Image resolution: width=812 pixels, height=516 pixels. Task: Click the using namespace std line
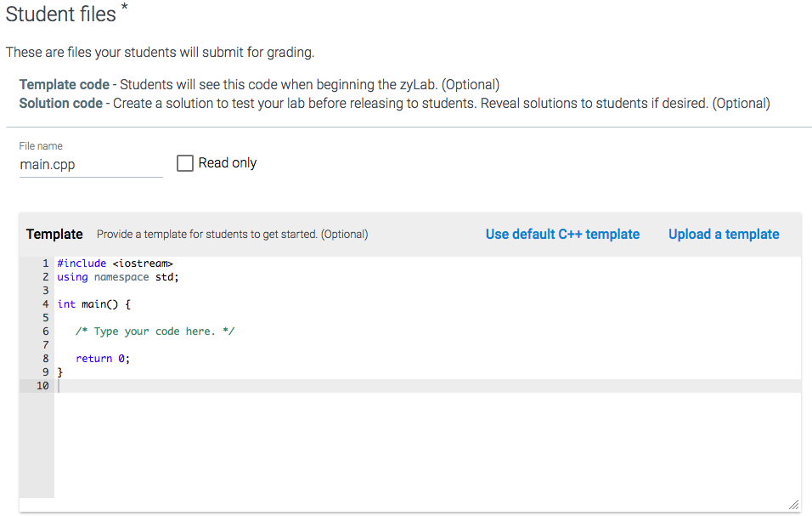(118, 277)
